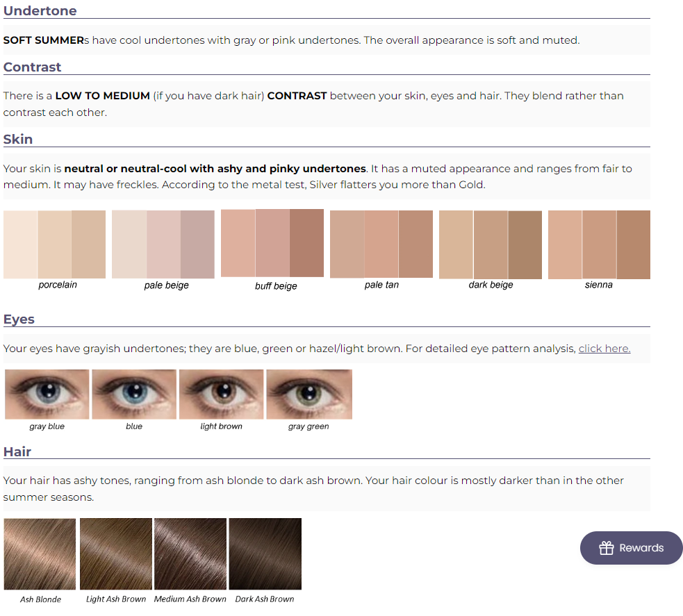Select the porcelain skin tone swatch
This screenshot has width=683, height=616.
click(x=55, y=244)
